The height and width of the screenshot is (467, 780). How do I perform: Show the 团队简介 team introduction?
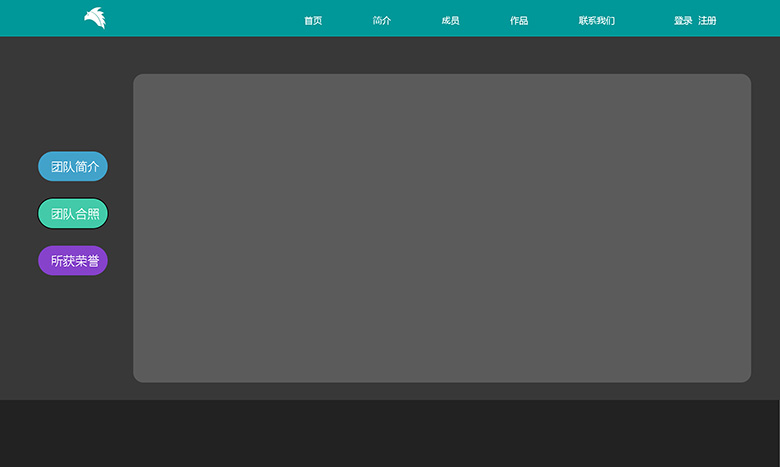73,167
